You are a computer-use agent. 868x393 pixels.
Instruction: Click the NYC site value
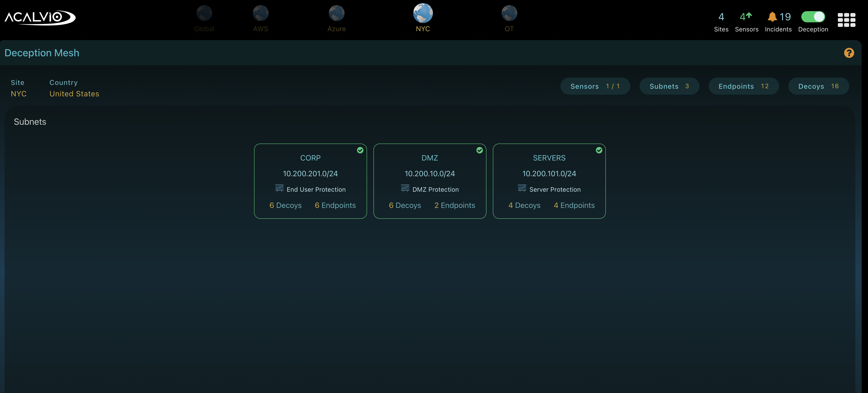coord(19,94)
